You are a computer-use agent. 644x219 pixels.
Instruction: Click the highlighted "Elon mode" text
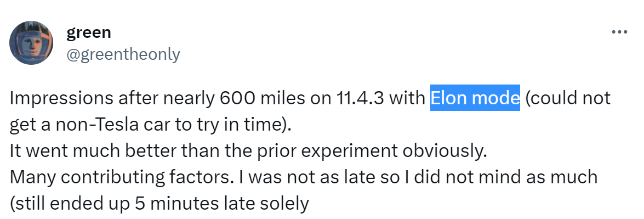pos(475,98)
